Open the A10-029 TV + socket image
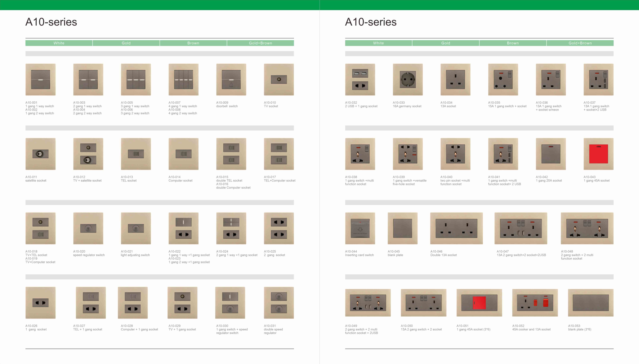 (x=182, y=303)
